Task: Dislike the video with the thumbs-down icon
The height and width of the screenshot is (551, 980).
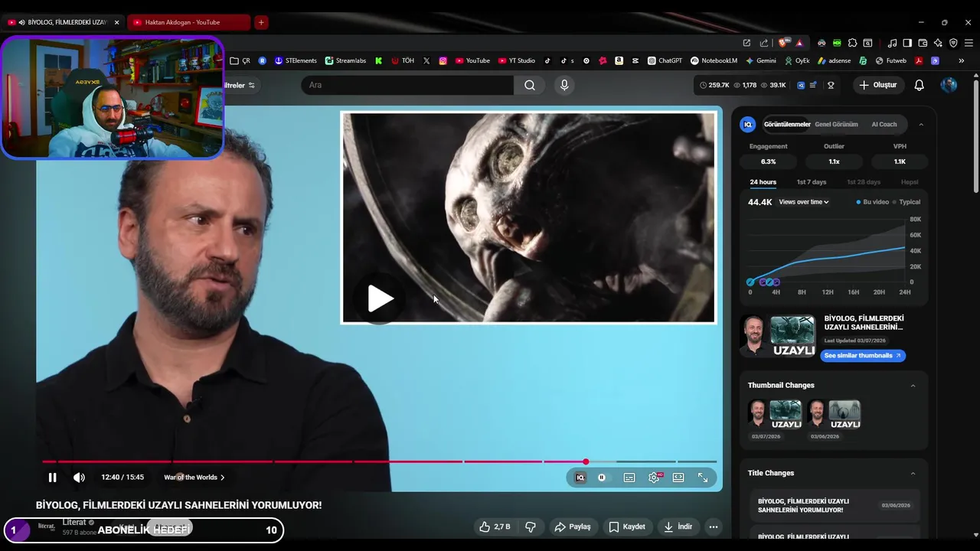Action: [530, 527]
